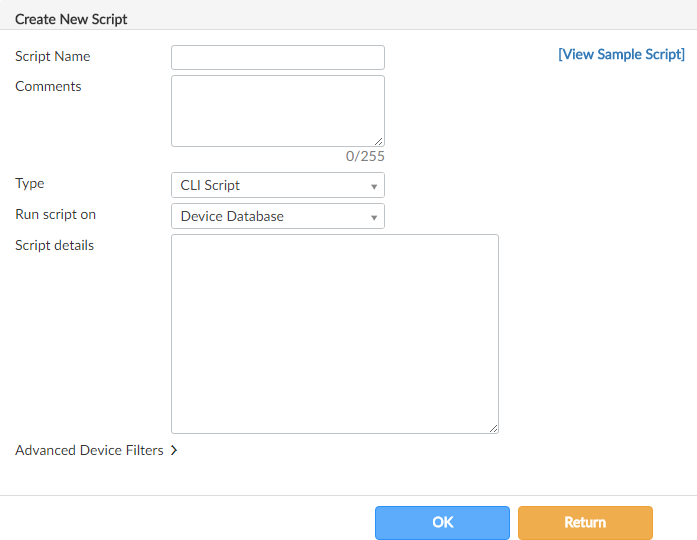Click the Script details label
697x540 pixels.
point(54,245)
